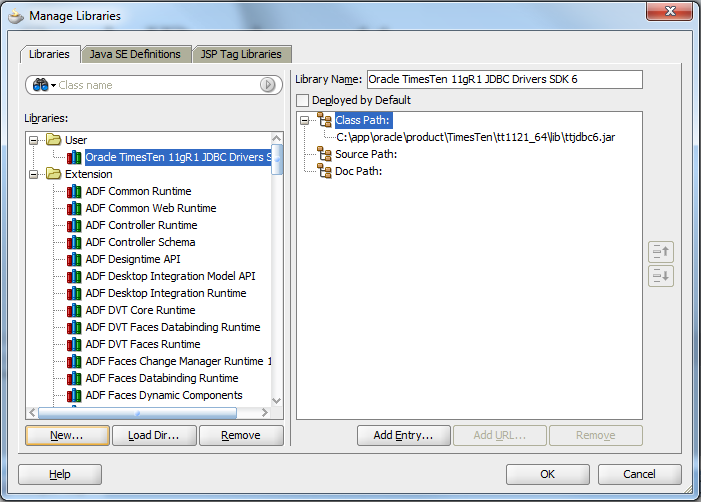Collapse the User folder node

click(x=34, y=140)
